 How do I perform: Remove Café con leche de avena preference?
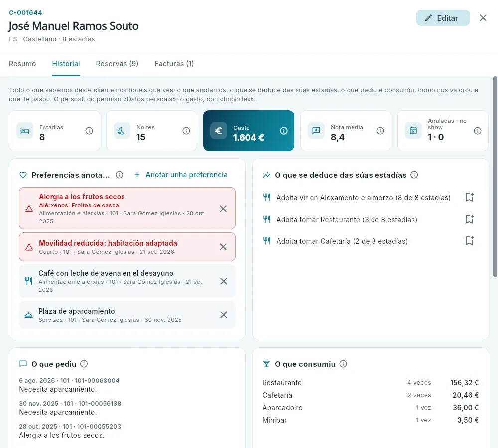tap(223, 281)
